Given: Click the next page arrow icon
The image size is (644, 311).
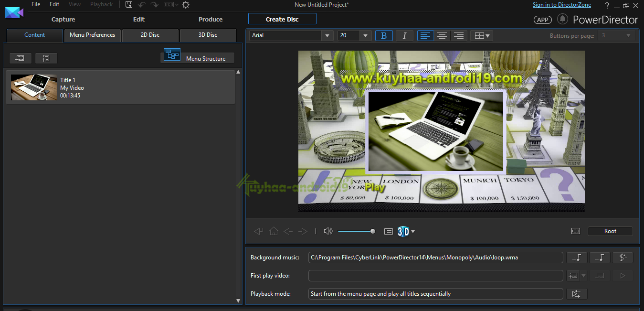Looking at the screenshot, I should [x=303, y=231].
